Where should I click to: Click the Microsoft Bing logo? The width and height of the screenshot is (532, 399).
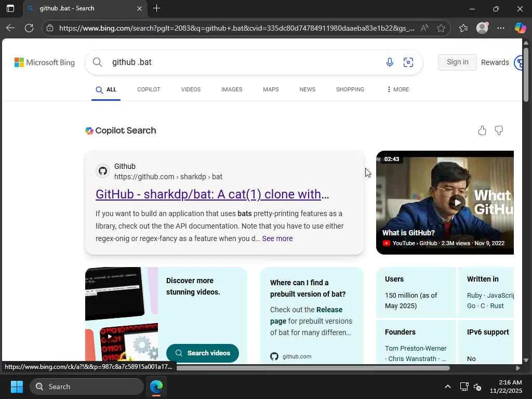point(45,62)
